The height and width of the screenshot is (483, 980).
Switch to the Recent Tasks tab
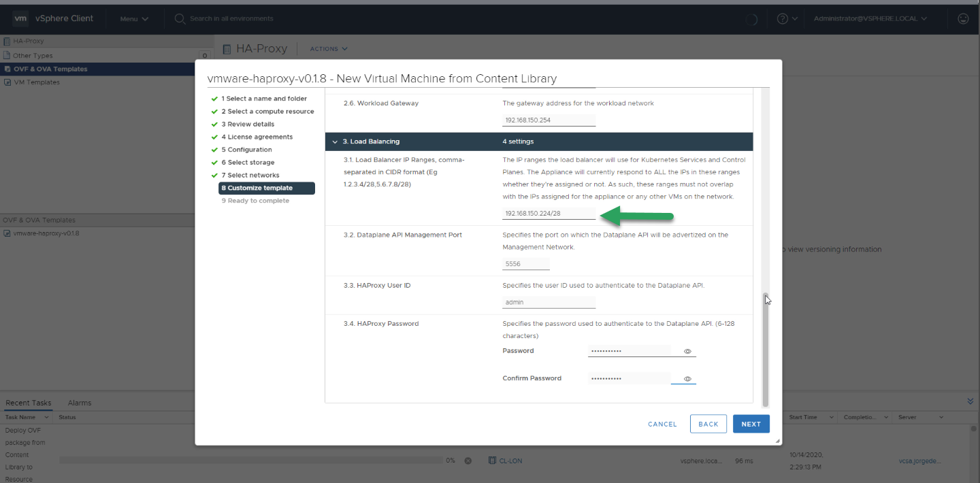pos(29,403)
